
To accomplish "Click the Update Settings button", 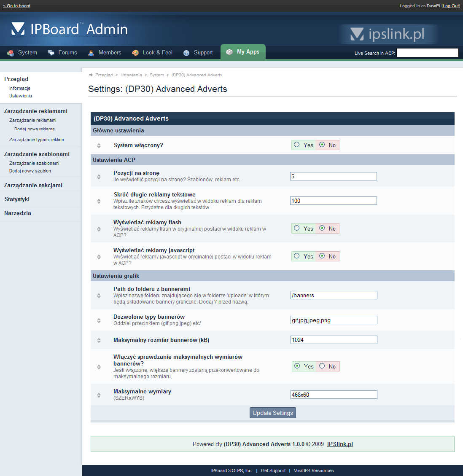I will pos(273,413).
